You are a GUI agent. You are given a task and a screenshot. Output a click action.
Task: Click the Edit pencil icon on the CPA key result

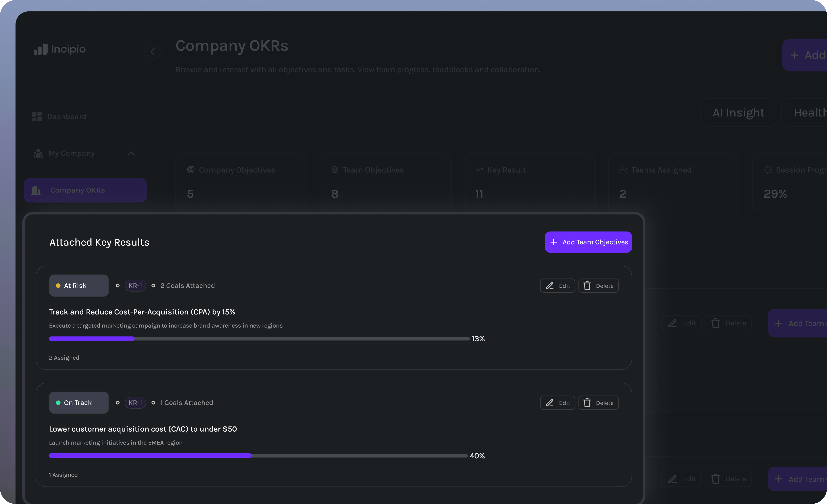[550, 286]
